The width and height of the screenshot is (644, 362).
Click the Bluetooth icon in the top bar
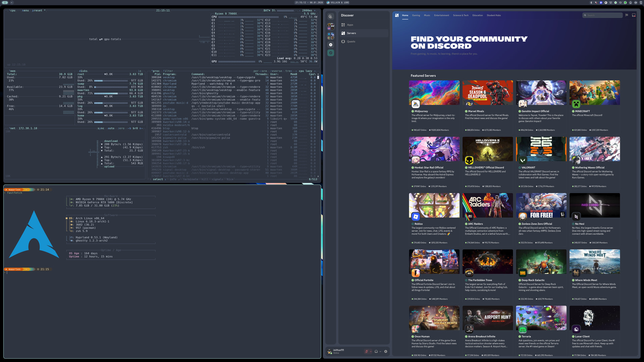point(591,2)
